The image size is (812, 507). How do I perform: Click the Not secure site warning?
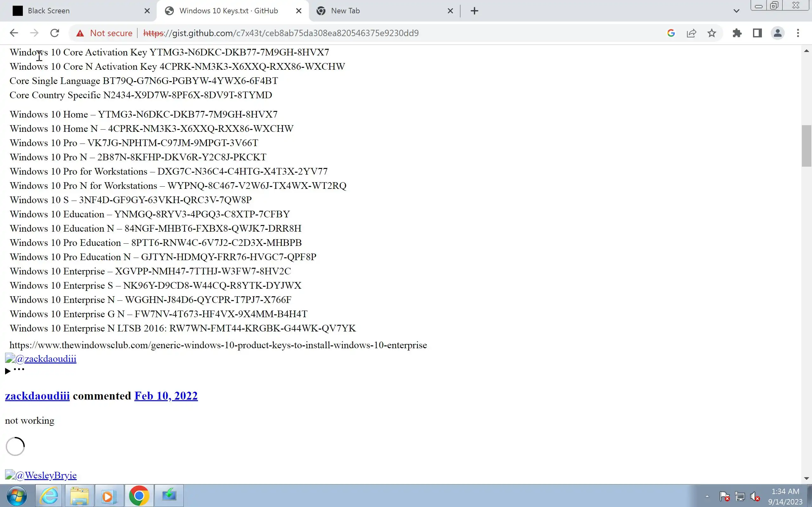(104, 33)
